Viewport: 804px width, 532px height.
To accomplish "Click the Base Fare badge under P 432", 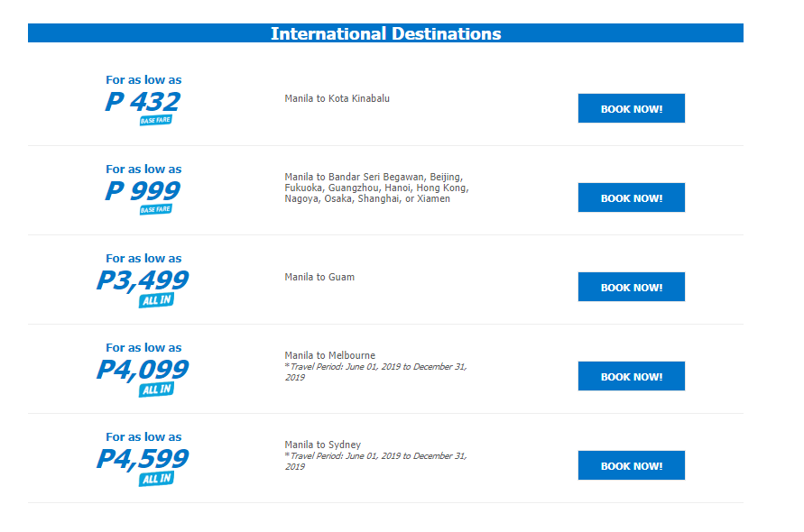I will point(156,121).
